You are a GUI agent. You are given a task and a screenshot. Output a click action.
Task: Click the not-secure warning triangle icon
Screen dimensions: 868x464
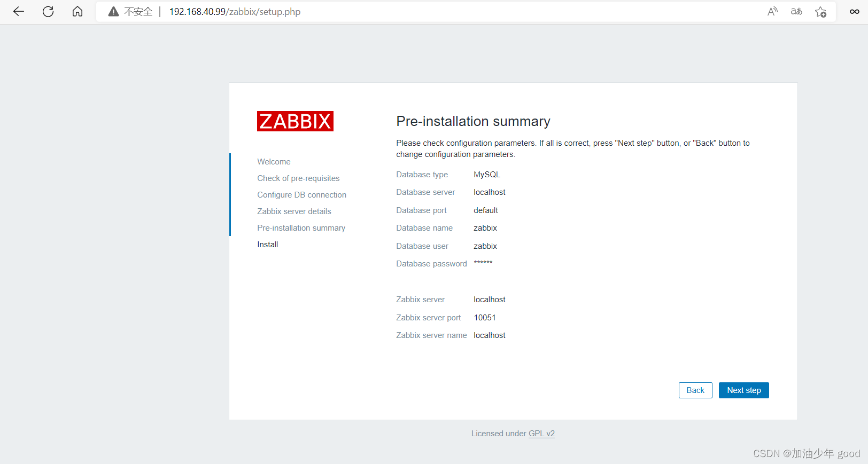[113, 12]
